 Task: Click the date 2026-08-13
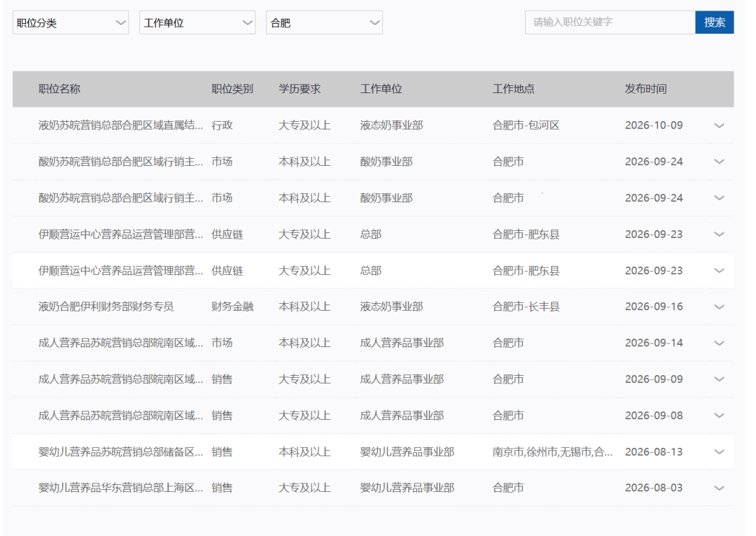(x=654, y=452)
